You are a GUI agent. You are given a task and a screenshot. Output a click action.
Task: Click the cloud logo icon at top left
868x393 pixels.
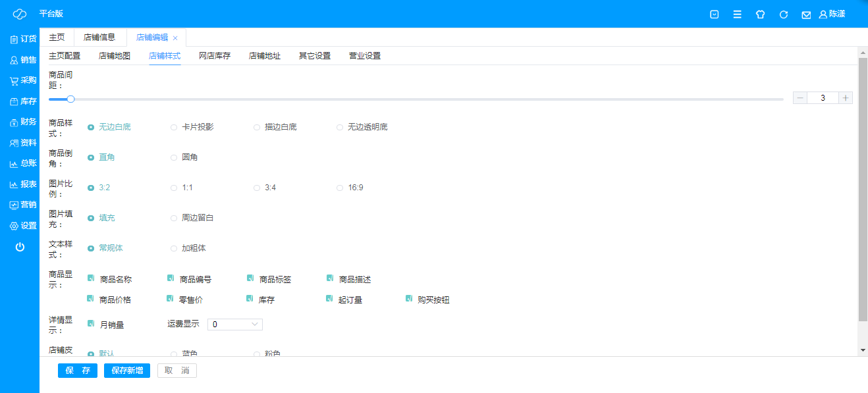(20, 14)
